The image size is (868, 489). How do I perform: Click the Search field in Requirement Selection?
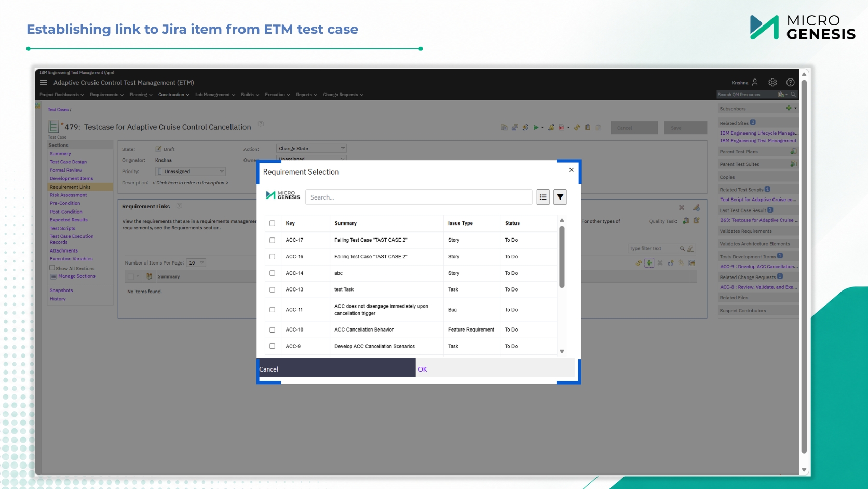coord(418,197)
